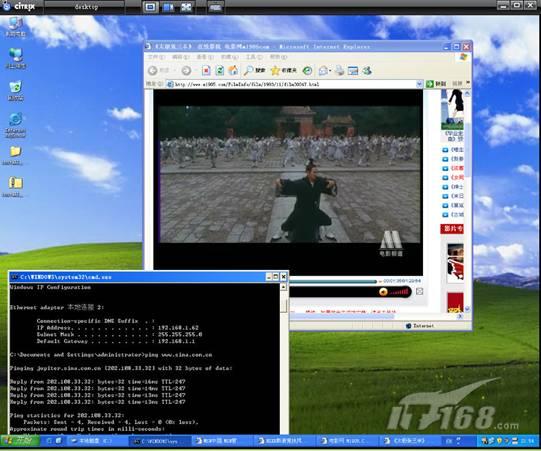Click the Back button in Internet Explorer

(x=159, y=70)
